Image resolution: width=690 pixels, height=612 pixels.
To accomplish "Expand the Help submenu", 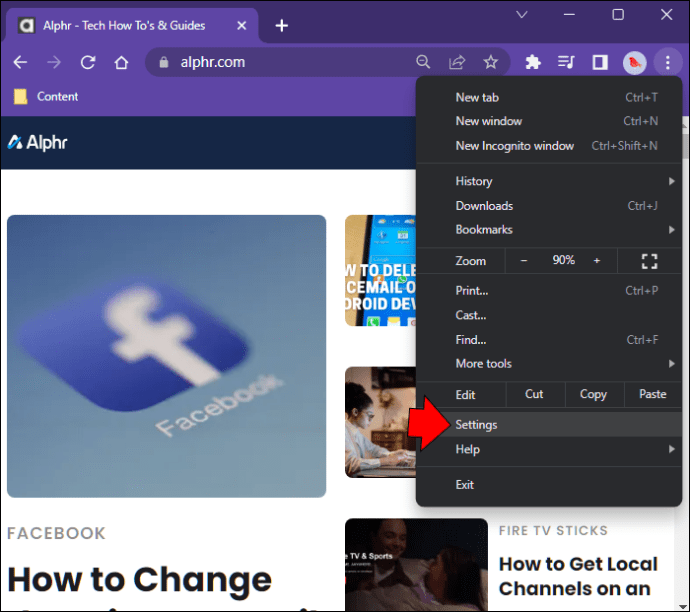I will point(549,449).
